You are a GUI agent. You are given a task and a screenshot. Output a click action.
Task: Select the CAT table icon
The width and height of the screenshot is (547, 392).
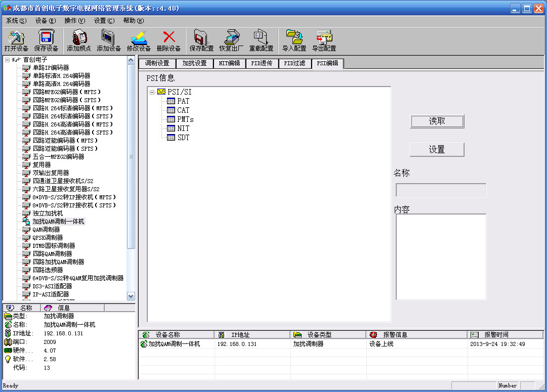pyautogui.click(x=171, y=110)
